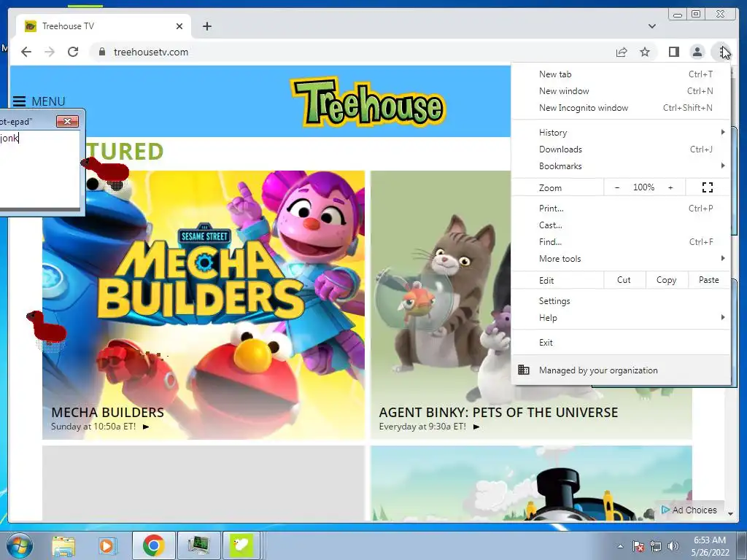This screenshot has height=560, width=747.
Task: Select Cast... menu entry
Action: click(x=620, y=225)
